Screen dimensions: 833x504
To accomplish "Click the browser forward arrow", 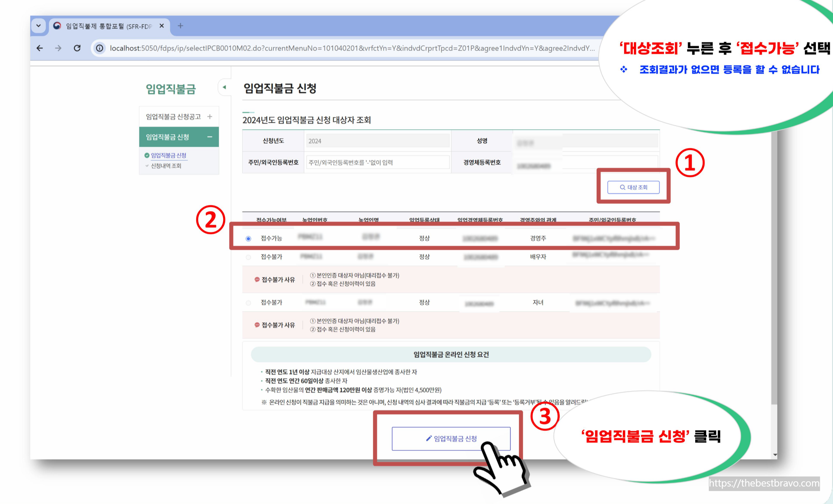I will point(58,48).
